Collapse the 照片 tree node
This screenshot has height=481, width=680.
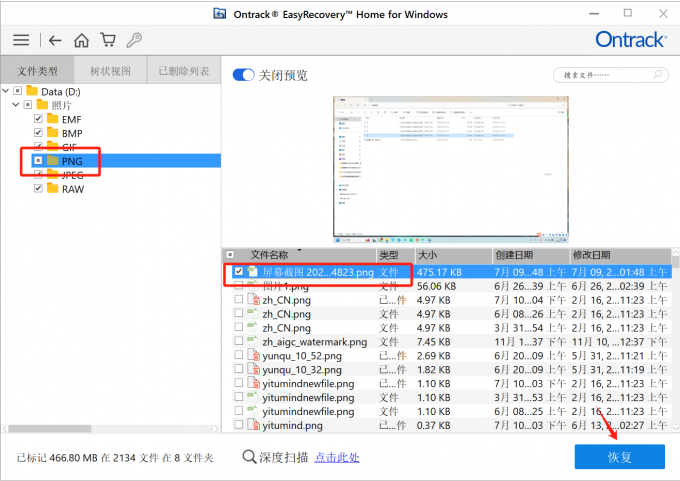tap(16, 105)
